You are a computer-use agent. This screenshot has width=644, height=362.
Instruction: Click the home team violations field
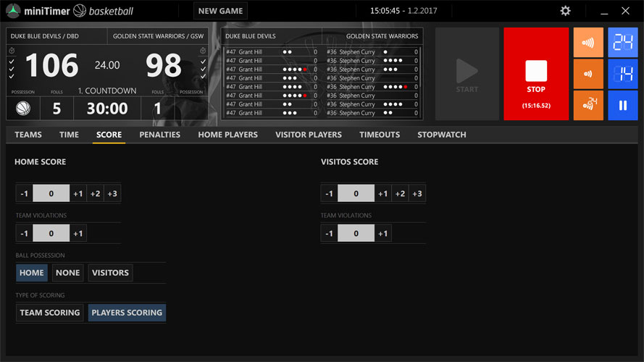coord(51,234)
